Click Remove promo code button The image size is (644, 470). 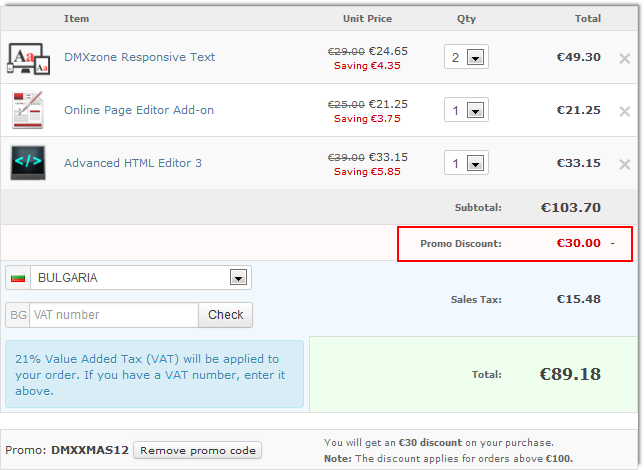[198, 450]
